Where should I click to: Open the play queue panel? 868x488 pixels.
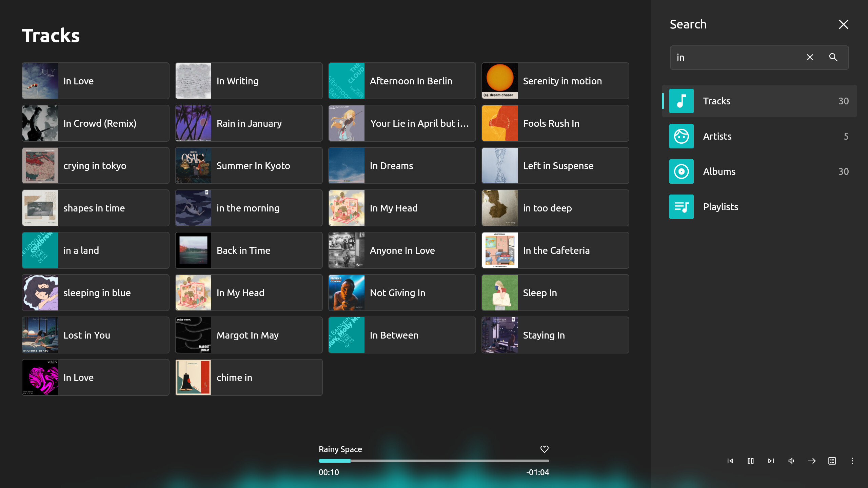pyautogui.click(x=832, y=461)
